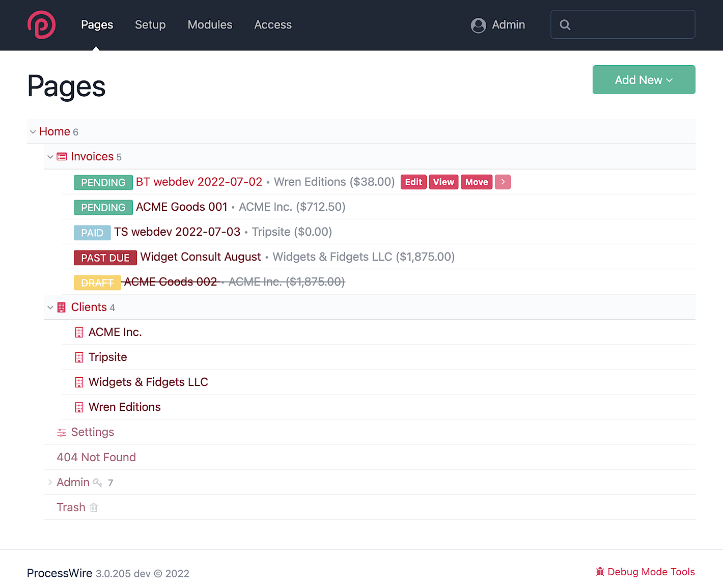Click the DRAFT status badge
This screenshot has width=723, height=588.
point(97,283)
